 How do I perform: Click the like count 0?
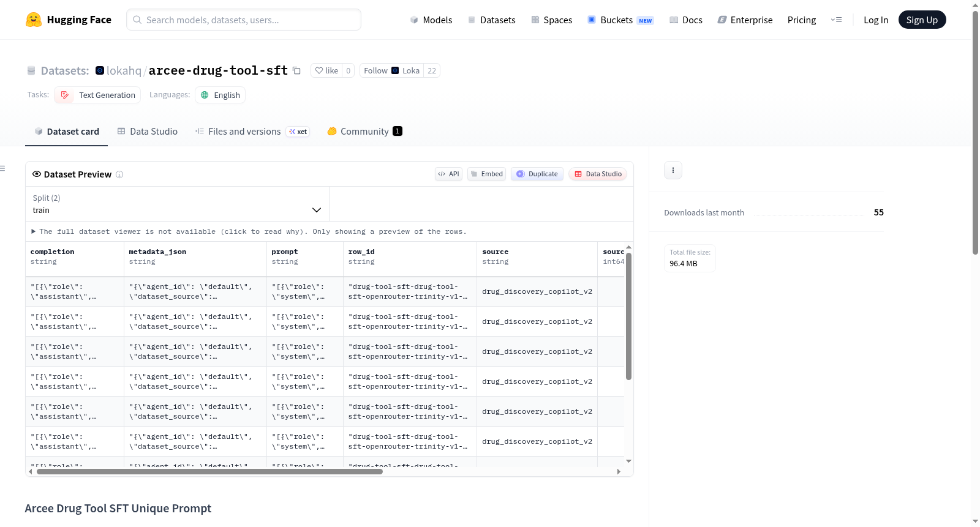[x=349, y=70]
